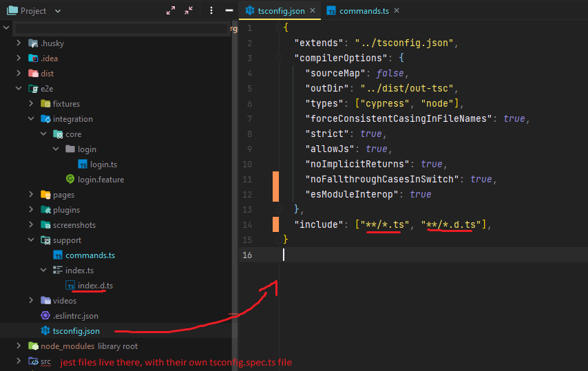
Task: Select the login folder icon
Action: point(70,149)
